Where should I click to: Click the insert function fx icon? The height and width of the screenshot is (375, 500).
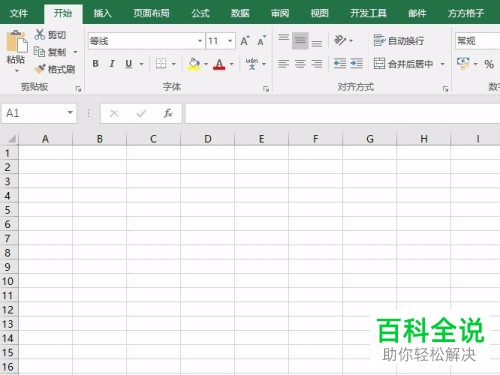click(168, 113)
